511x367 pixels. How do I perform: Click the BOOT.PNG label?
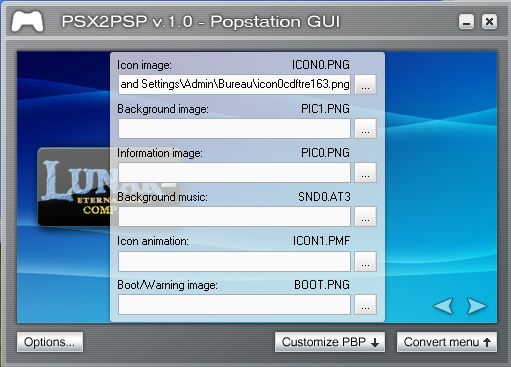pos(322,285)
